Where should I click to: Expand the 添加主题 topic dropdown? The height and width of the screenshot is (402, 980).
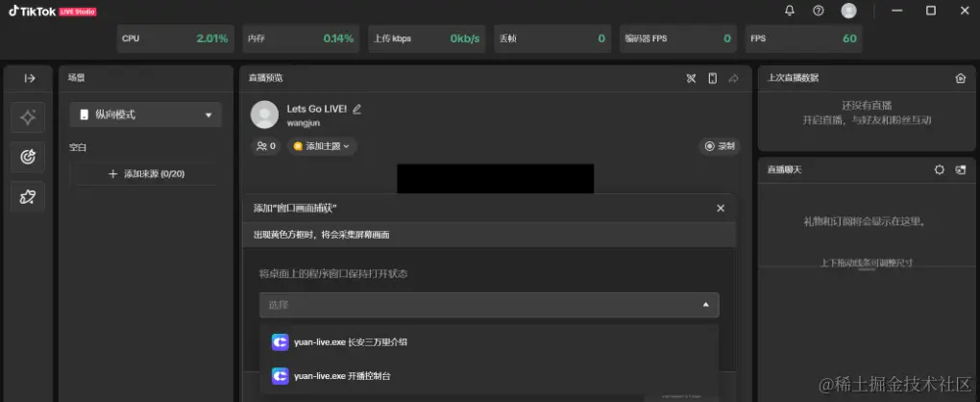tap(323, 146)
